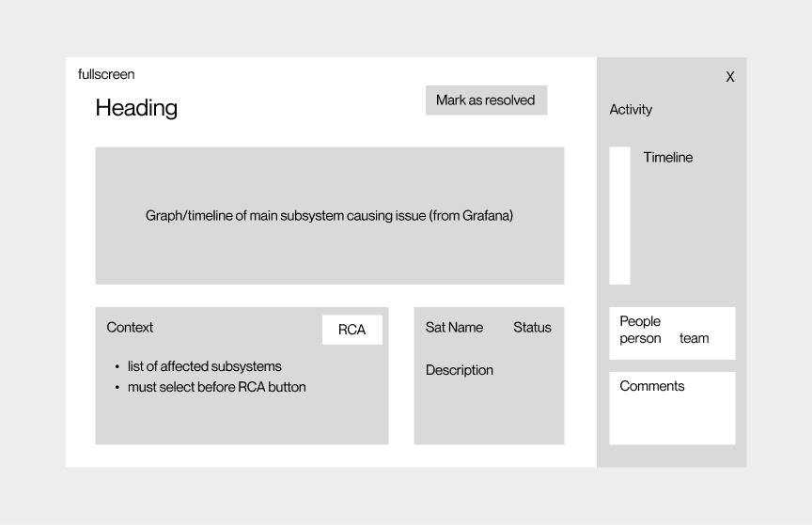Click the Sat Name column label

pyautogui.click(x=454, y=327)
